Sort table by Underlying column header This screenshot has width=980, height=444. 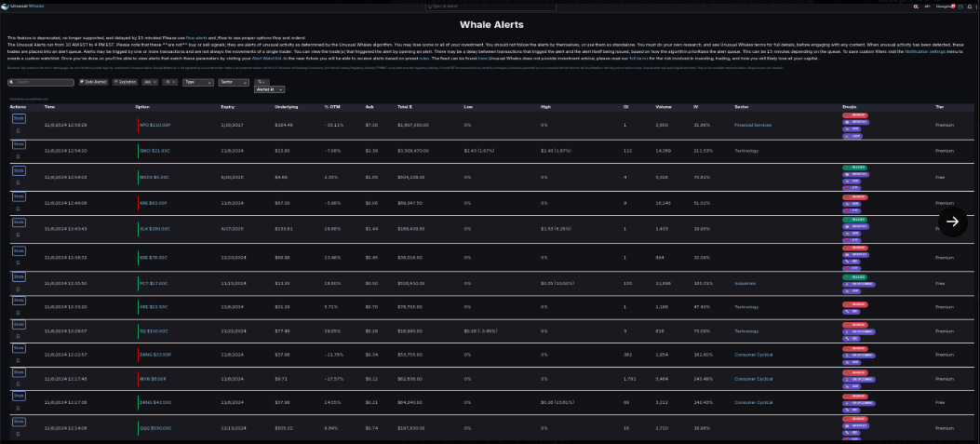coord(287,107)
